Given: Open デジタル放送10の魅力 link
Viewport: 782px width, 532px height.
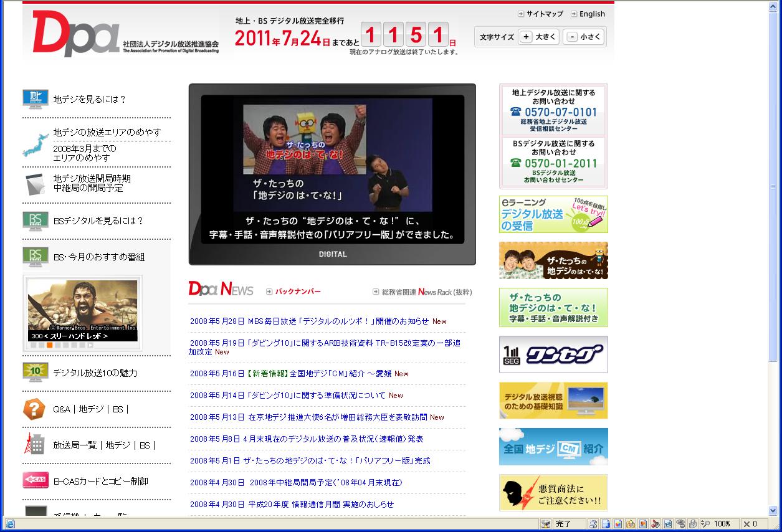Looking at the screenshot, I should point(95,373).
